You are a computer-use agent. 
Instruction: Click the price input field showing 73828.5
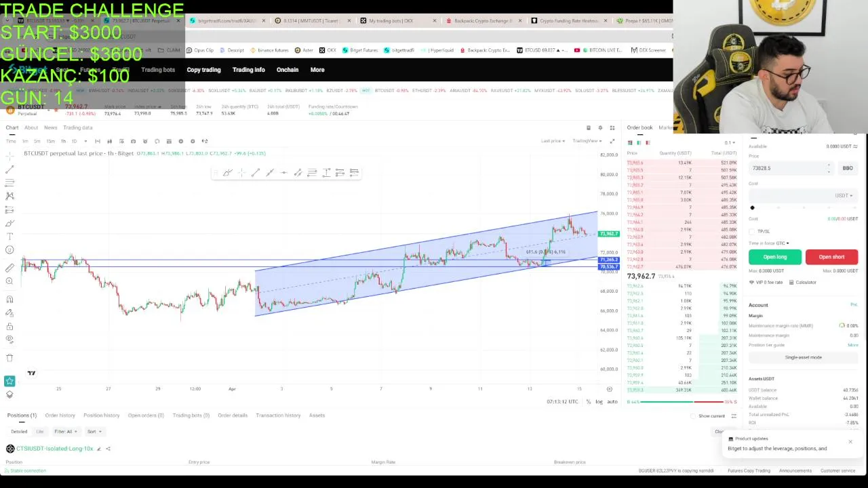(x=790, y=168)
